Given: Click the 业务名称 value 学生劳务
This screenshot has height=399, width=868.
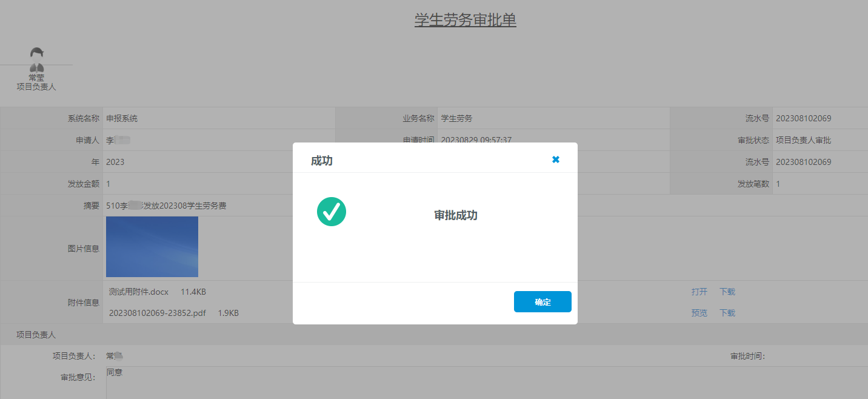Looking at the screenshot, I should tap(456, 118).
